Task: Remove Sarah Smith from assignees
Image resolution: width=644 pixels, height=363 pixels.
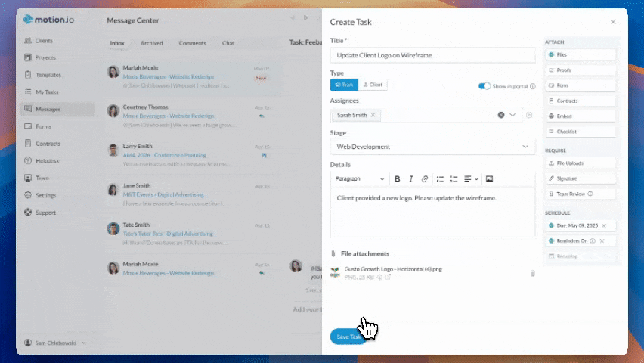Action: tap(373, 115)
